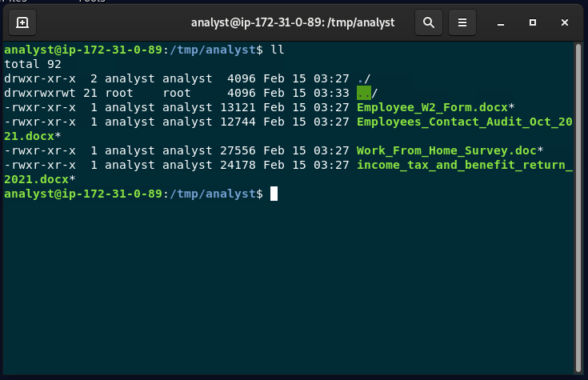Click the block cursor at the prompt
Image resolution: width=588 pixels, height=380 pixels.
[274, 194]
